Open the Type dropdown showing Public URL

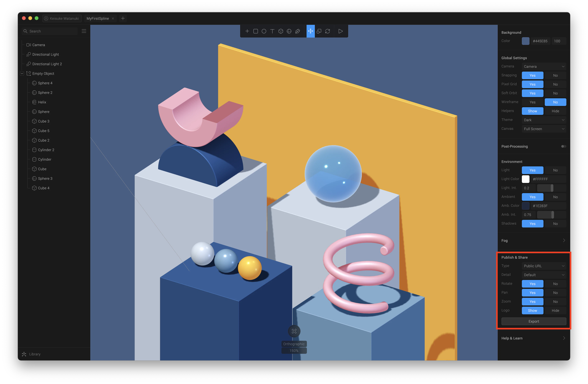pos(544,266)
